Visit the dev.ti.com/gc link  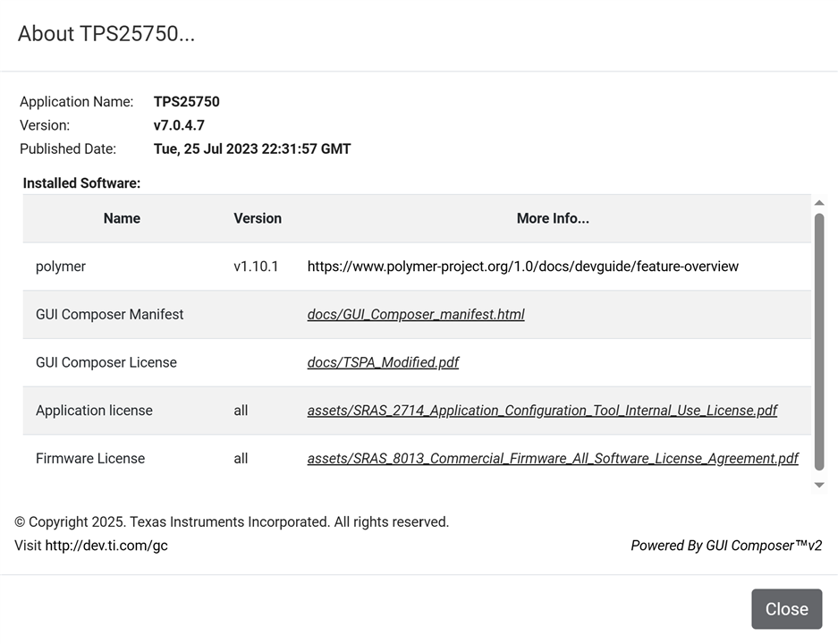[x=106, y=545]
